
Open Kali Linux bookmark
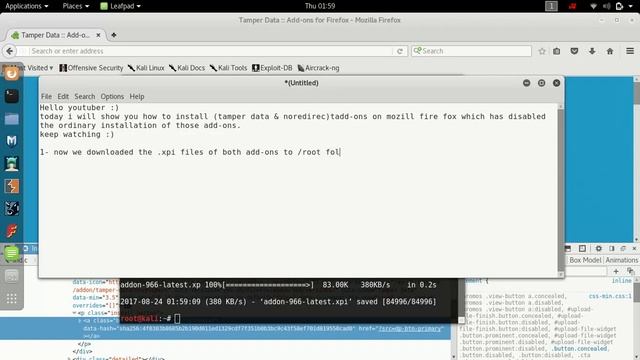[146, 68]
